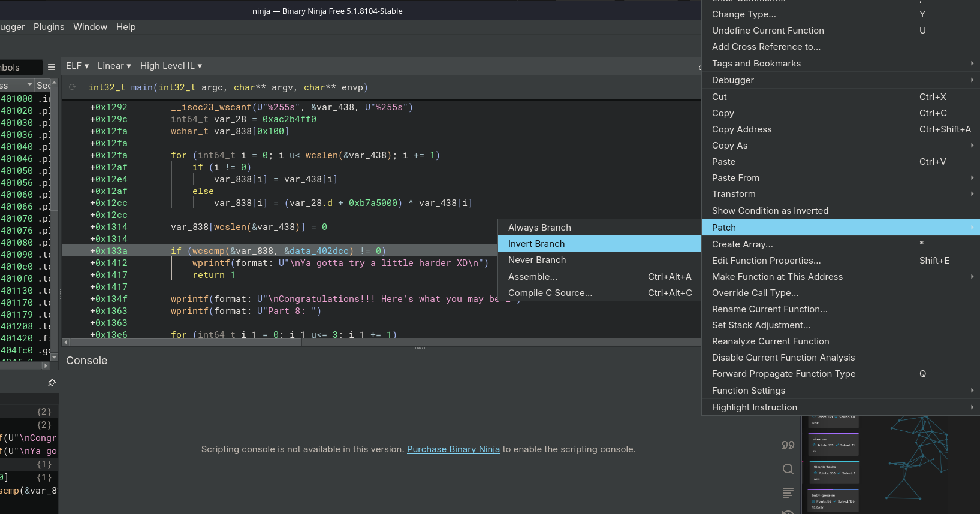Viewport: 980px width, 514px height.
Task: Toggle Show Condition as Inverted
Action: pos(770,211)
